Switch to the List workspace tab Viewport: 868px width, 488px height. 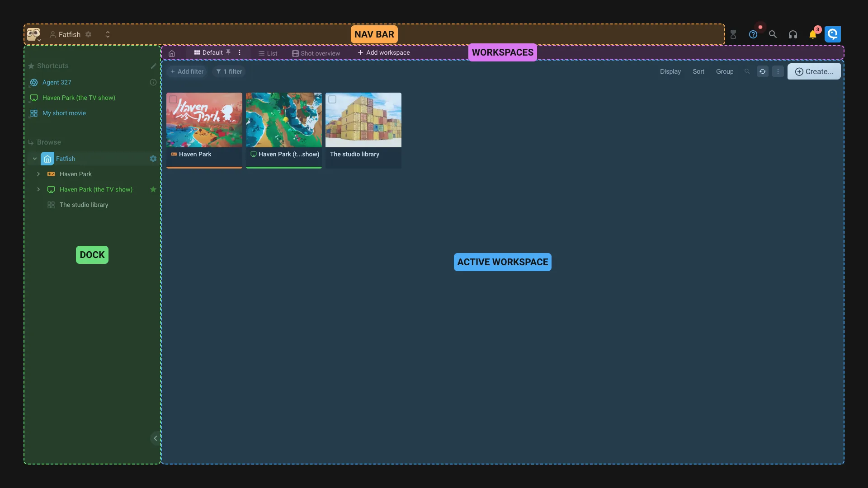click(x=268, y=53)
